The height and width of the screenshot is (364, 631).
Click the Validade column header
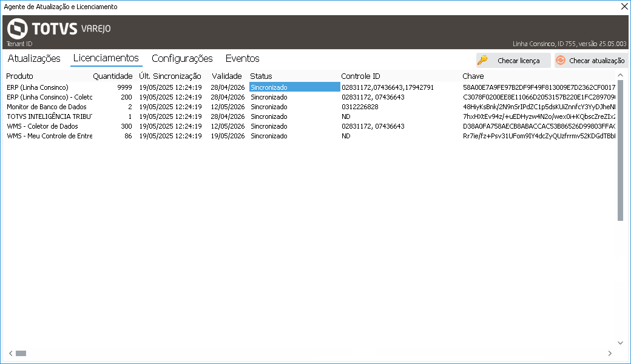[226, 76]
